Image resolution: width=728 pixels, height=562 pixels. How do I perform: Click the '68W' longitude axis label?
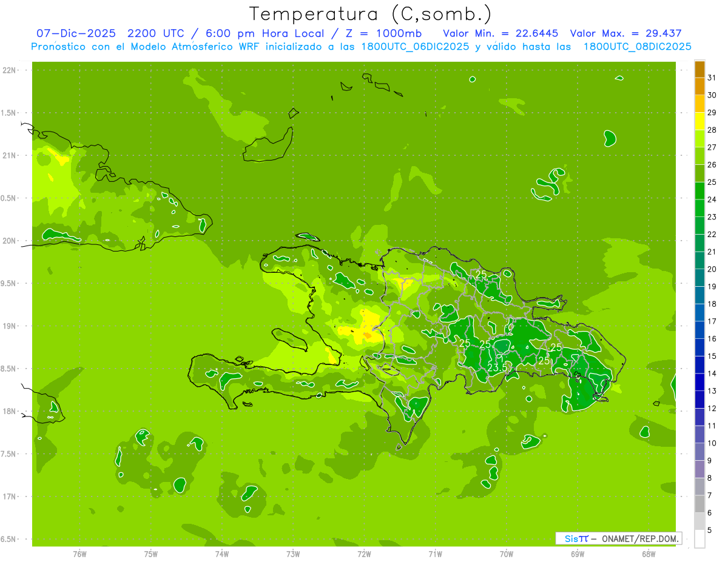(x=649, y=554)
